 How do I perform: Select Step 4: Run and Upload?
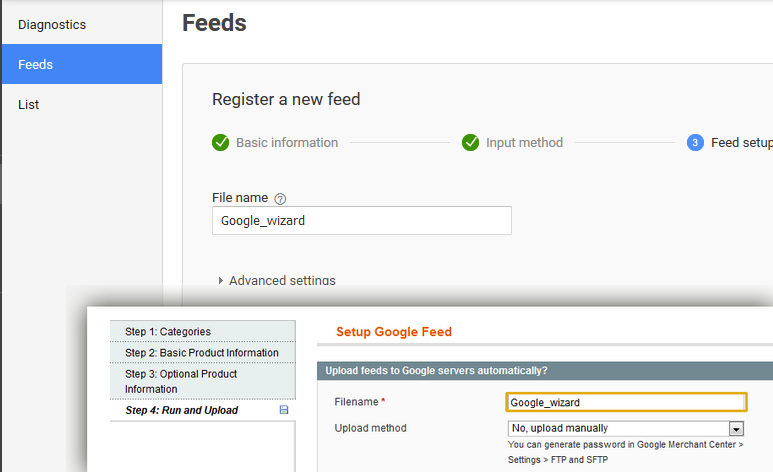point(182,410)
